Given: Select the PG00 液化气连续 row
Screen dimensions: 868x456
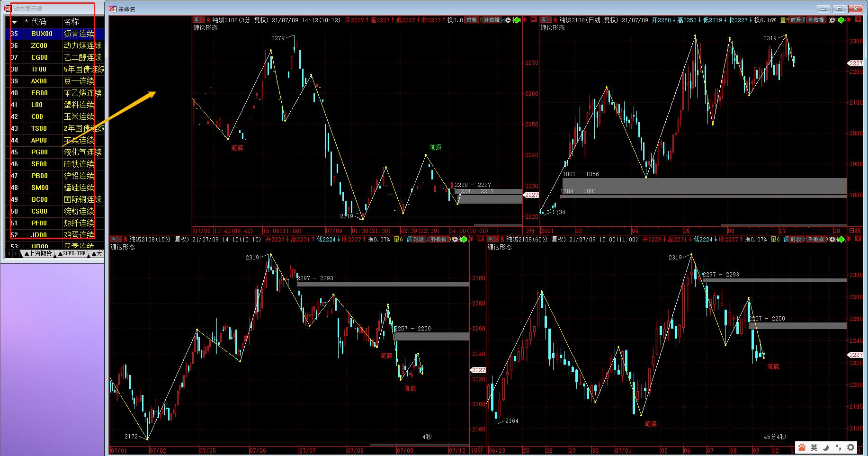Looking at the screenshot, I should tap(55, 152).
